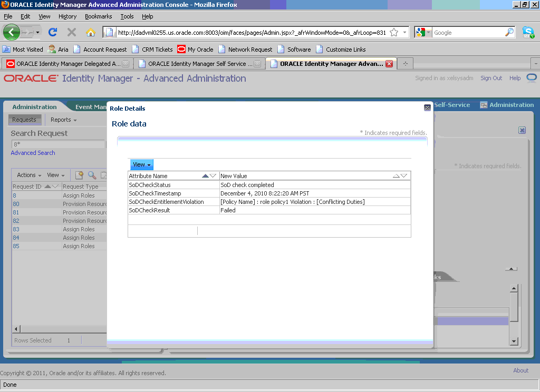
Task: Sort Request ID column ascending
Action: click(47, 186)
